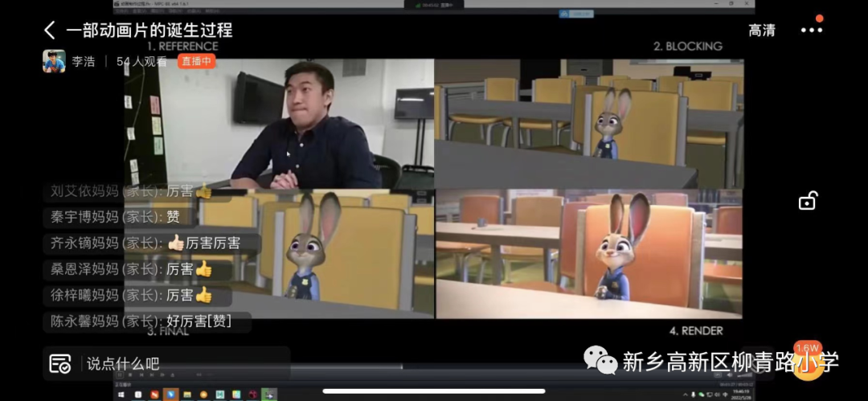Open File Explorer from the taskbar
The image size is (868, 401).
tap(187, 395)
